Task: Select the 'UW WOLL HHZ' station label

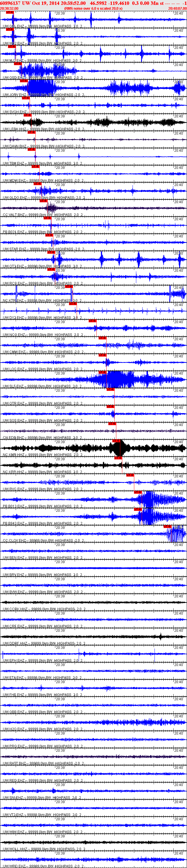Action: click(x=15, y=849)
